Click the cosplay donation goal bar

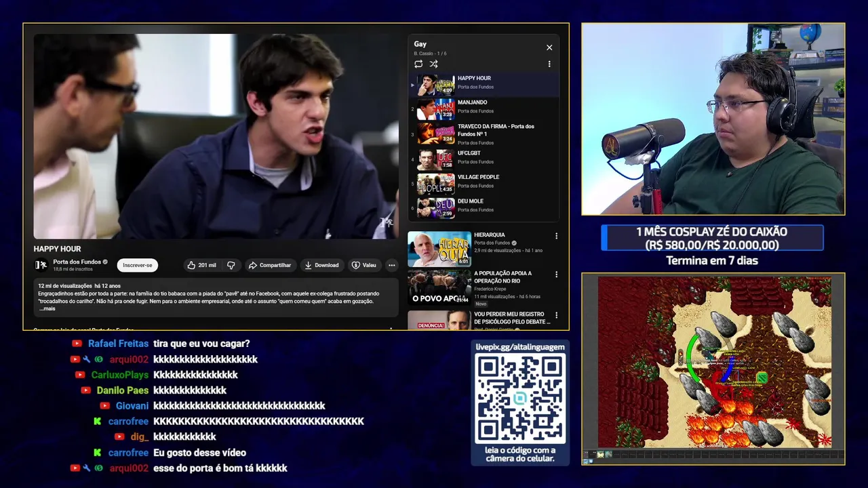click(x=712, y=238)
